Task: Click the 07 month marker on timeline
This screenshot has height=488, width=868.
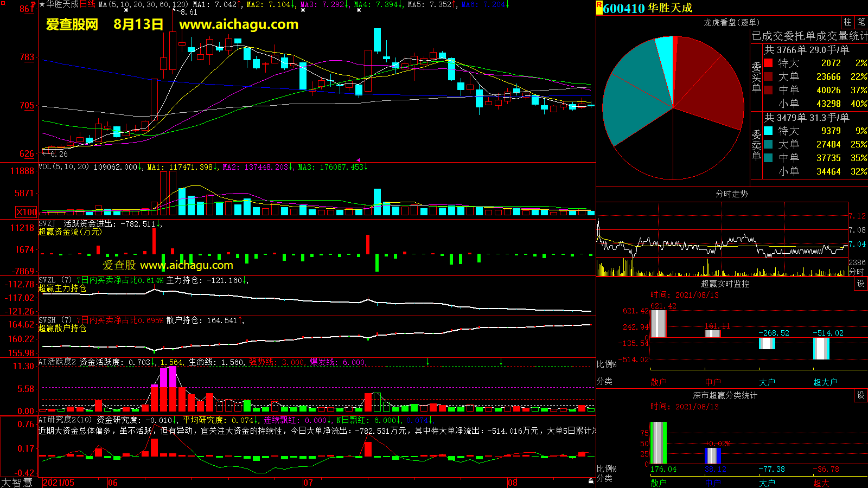Action: 308,483
